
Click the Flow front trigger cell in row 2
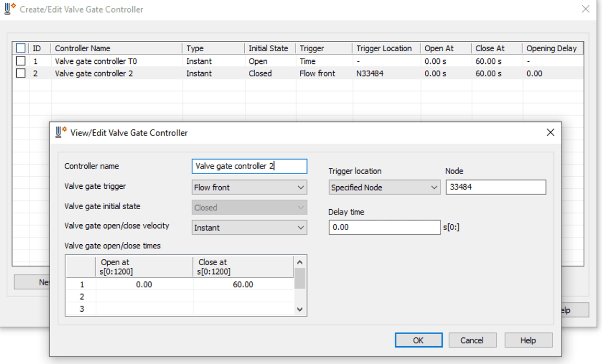pos(324,73)
